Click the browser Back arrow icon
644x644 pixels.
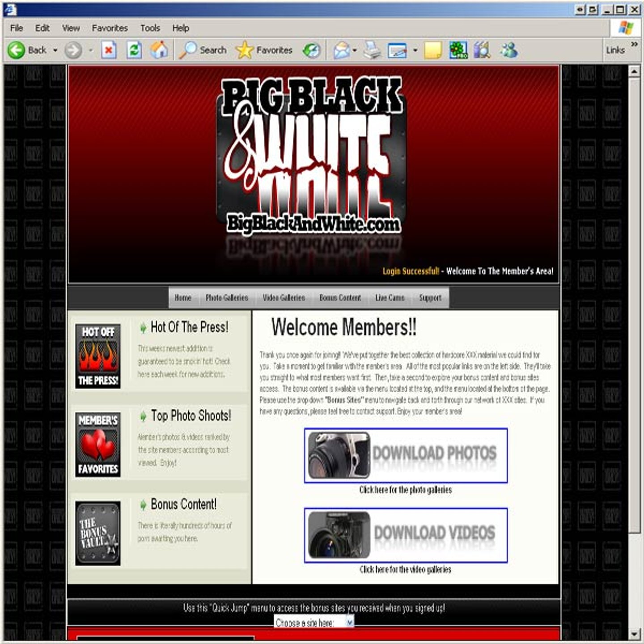[17, 50]
